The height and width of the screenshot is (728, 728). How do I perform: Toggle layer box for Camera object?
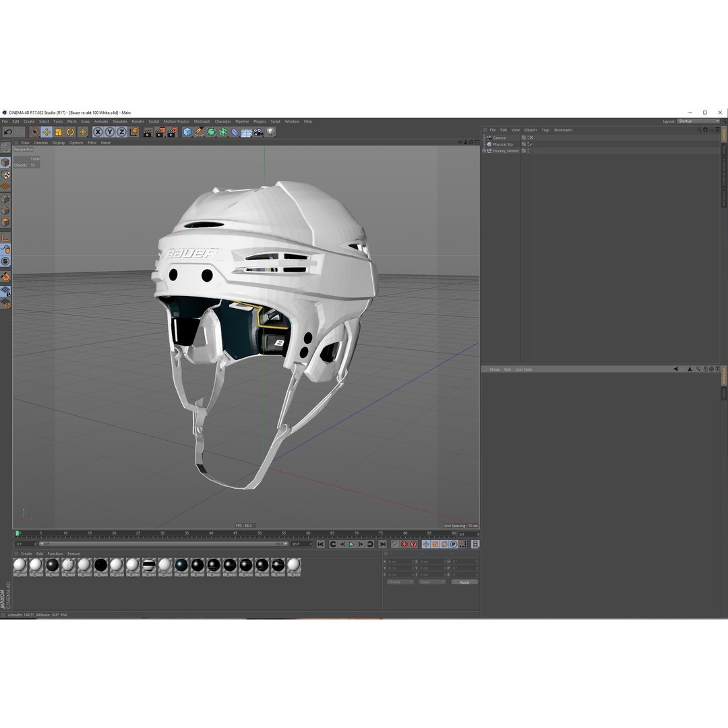(x=524, y=138)
